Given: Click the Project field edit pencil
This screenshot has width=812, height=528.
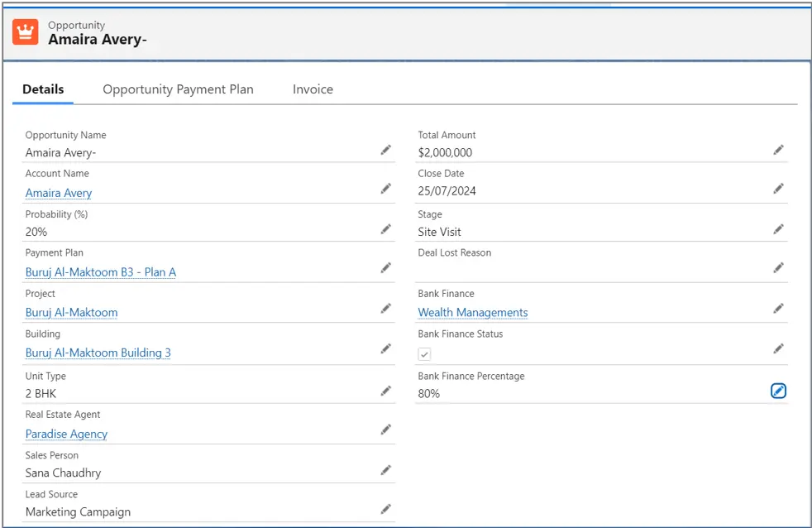Looking at the screenshot, I should pyautogui.click(x=386, y=309).
